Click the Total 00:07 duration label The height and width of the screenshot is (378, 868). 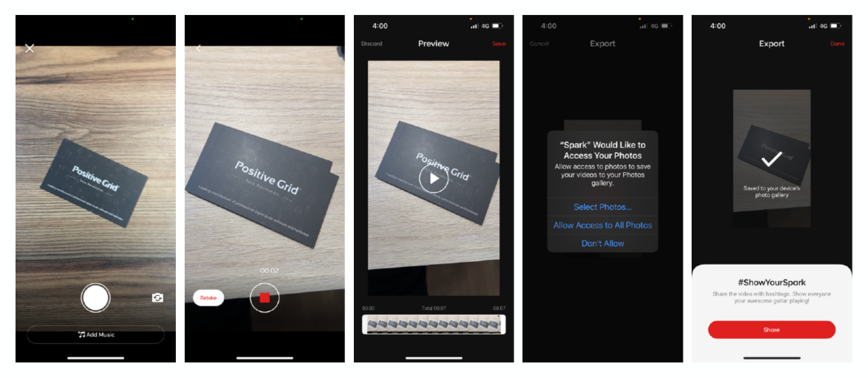point(434,308)
